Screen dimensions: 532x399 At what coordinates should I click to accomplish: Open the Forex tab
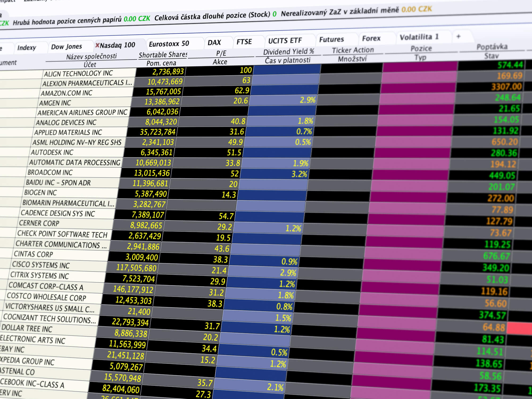pos(371,39)
